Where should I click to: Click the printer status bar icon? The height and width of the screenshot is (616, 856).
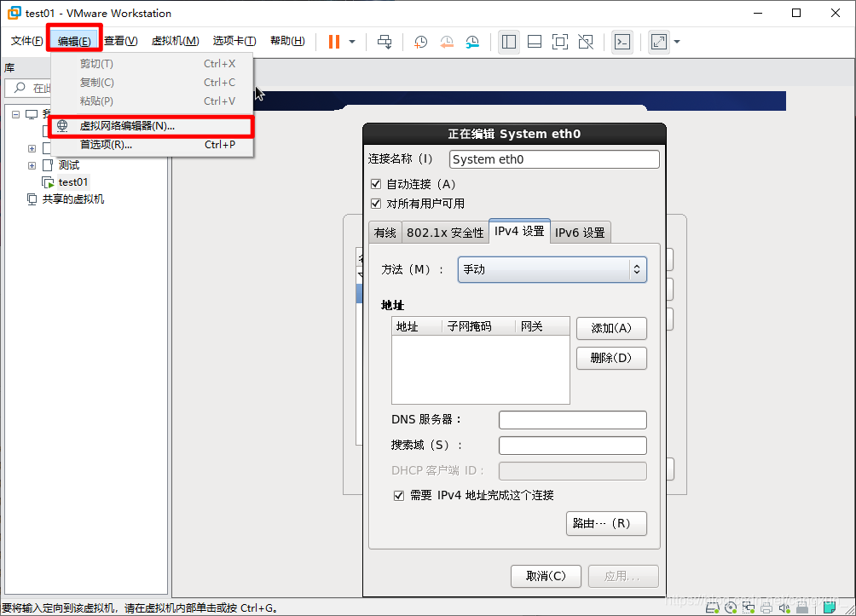tap(766, 607)
